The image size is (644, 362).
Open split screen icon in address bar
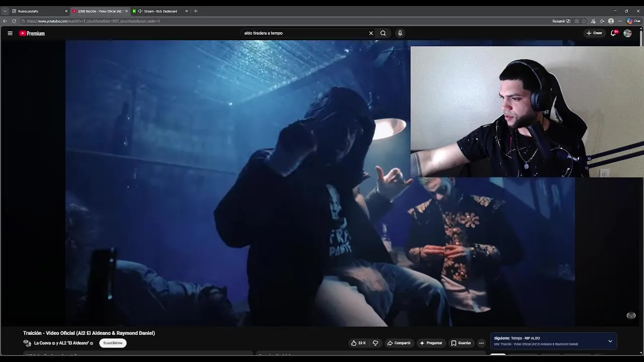point(577,21)
